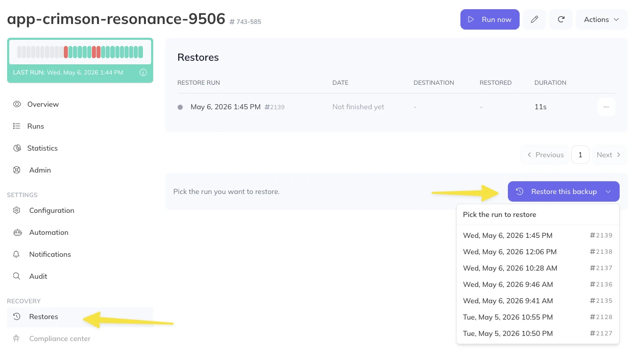Open Overview in the sidebar
This screenshot has width=636, height=364.
coord(43,104)
